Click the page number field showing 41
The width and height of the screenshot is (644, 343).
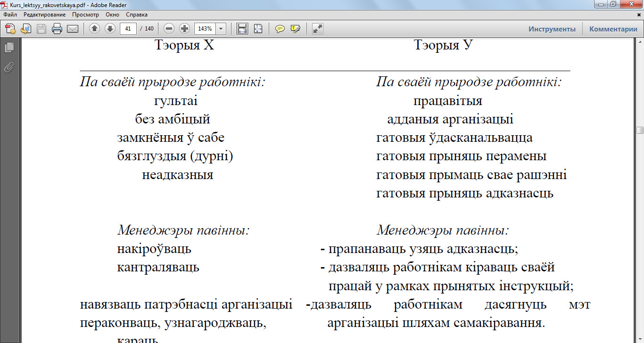point(128,29)
